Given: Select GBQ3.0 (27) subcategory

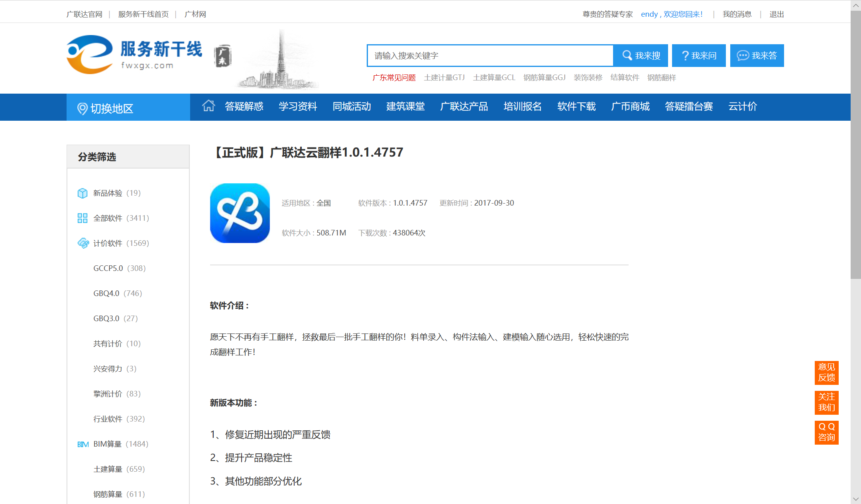Looking at the screenshot, I should [x=116, y=319].
